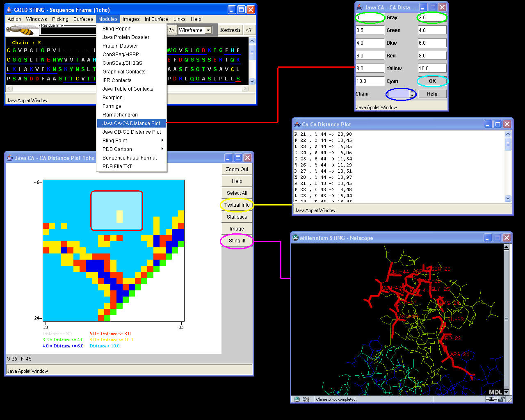This screenshot has height=420, width=525.
Task: Click the up arrow of Netscape viewer scrollbar
Action: (506, 247)
